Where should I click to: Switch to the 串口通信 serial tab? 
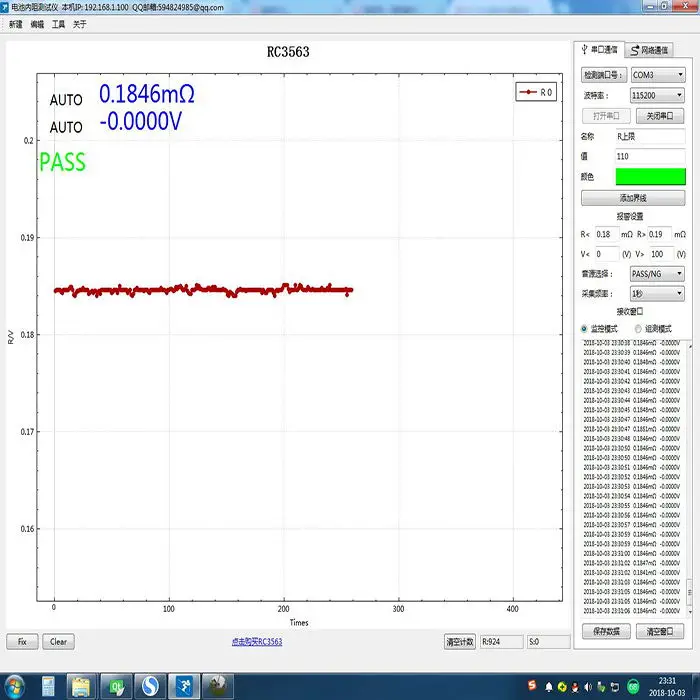point(600,50)
